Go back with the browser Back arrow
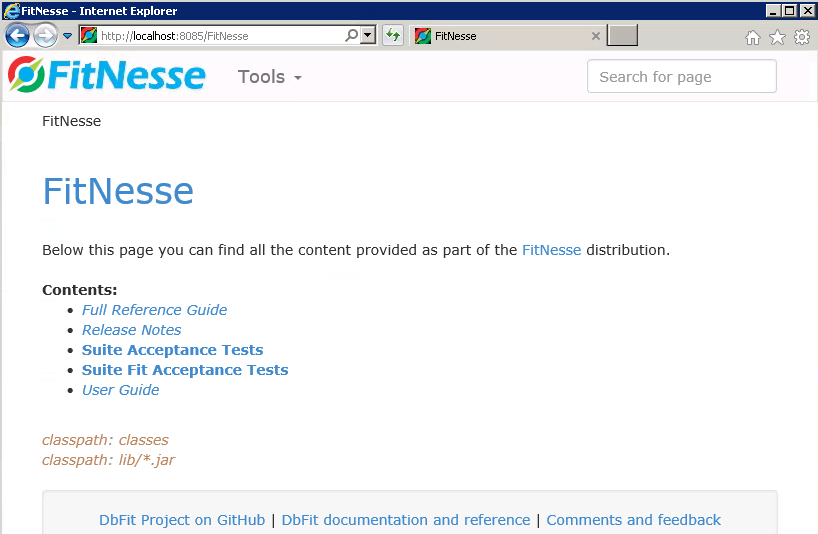Image resolution: width=818 pixels, height=534 pixels. [17, 36]
